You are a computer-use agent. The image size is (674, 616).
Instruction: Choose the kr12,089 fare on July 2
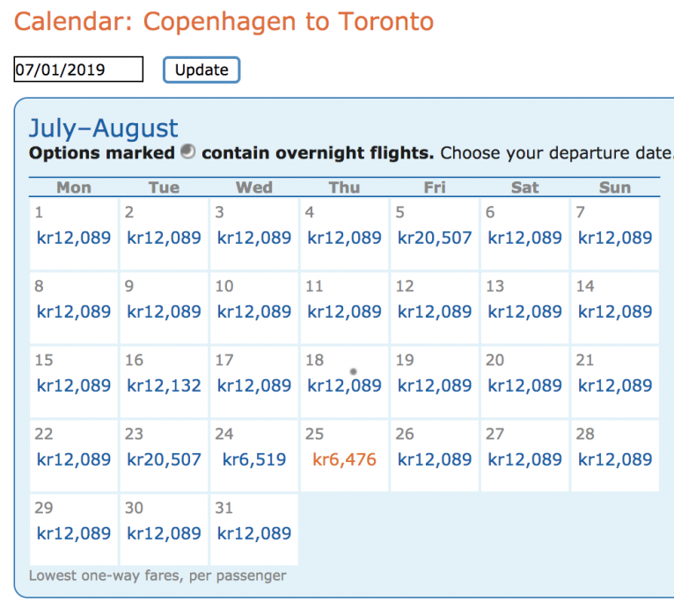point(165,238)
